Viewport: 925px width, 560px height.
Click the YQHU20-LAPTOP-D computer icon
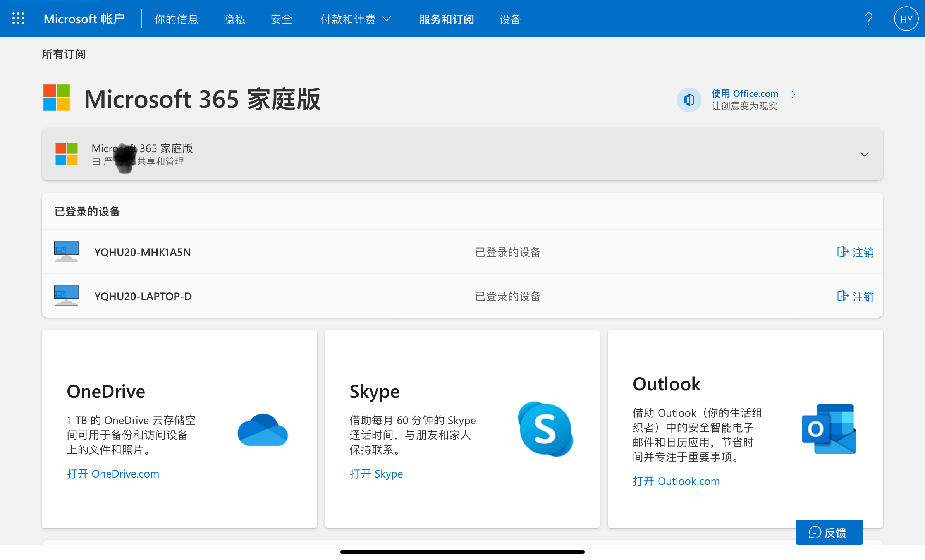(x=67, y=296)
